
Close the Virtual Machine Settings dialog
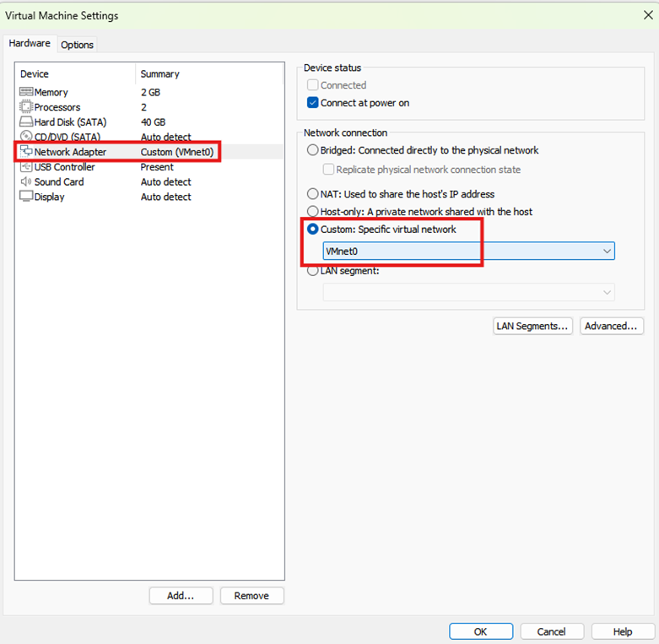click(x=648, y=15)
